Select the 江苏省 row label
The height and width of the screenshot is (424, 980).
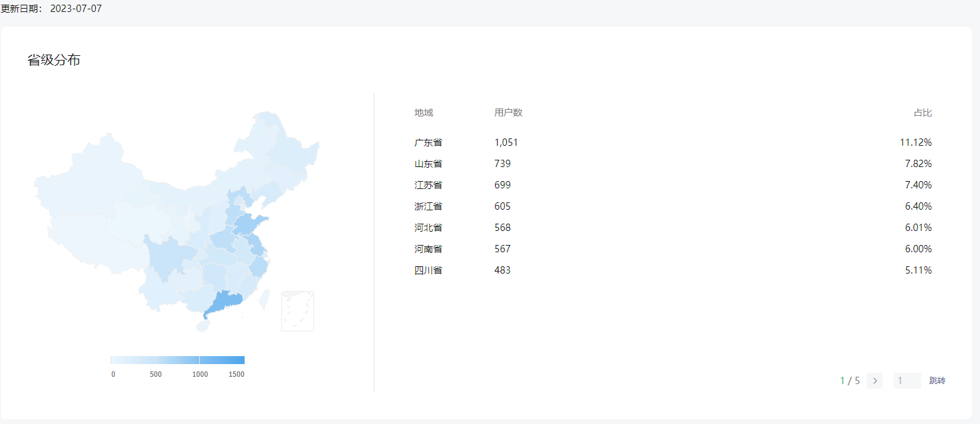(428, 185)
